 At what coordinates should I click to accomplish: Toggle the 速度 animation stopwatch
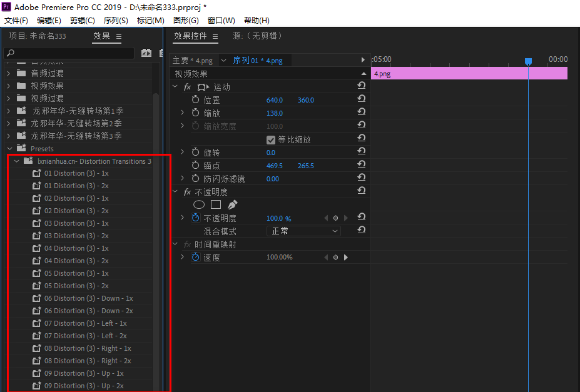[x=196, y=257]
